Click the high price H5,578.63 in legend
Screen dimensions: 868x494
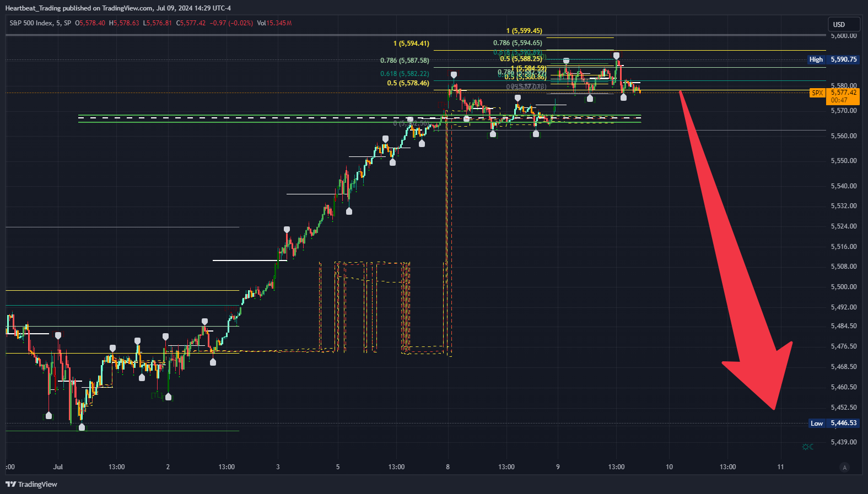124,23
